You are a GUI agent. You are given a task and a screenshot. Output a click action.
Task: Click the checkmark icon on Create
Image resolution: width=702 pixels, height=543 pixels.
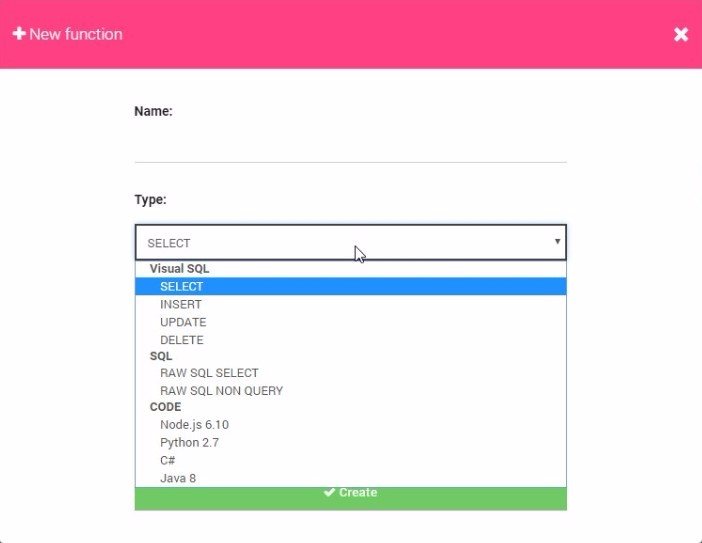[329, 493]
